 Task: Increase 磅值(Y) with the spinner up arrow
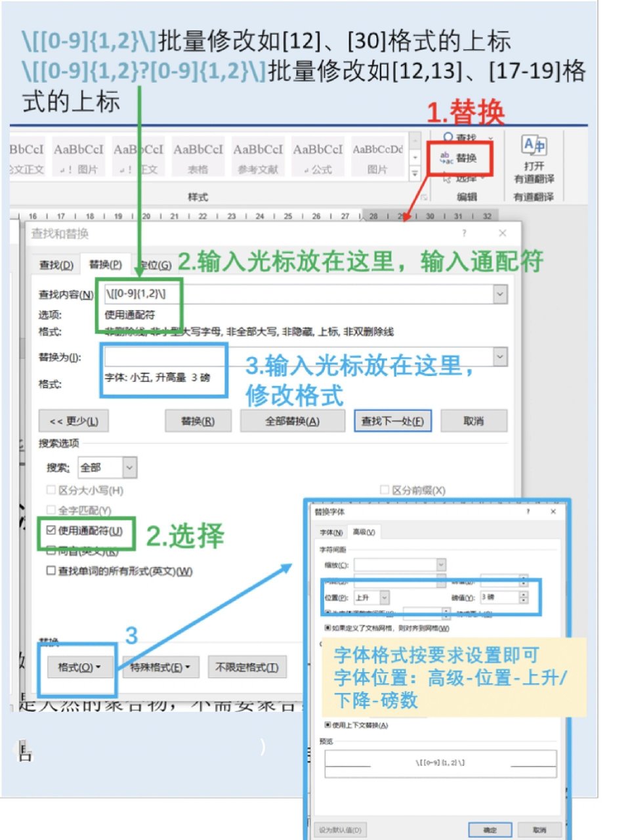click(523, 594)
